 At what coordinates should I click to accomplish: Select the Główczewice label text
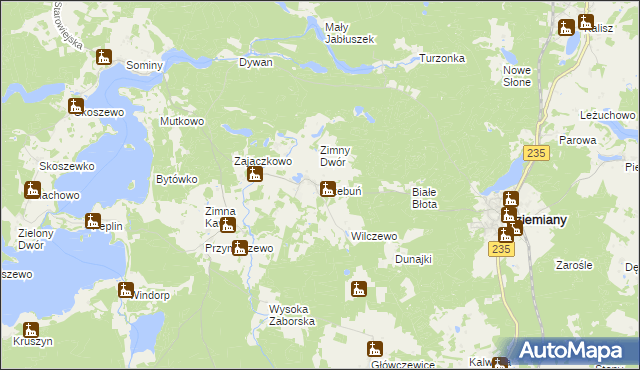403,364
